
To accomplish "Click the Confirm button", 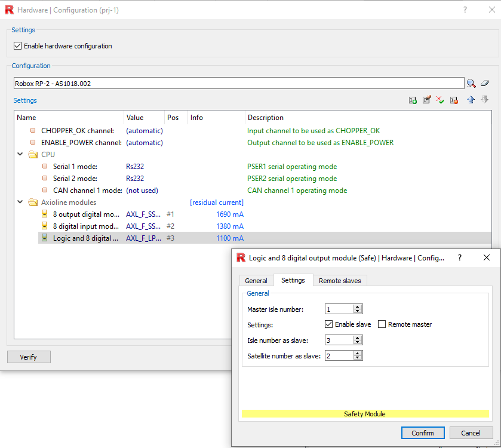I will point(423,432).
